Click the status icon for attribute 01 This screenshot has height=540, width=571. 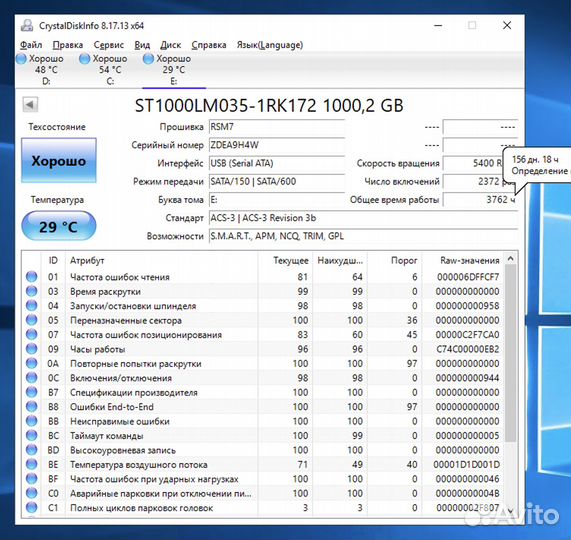pos(32,277)
